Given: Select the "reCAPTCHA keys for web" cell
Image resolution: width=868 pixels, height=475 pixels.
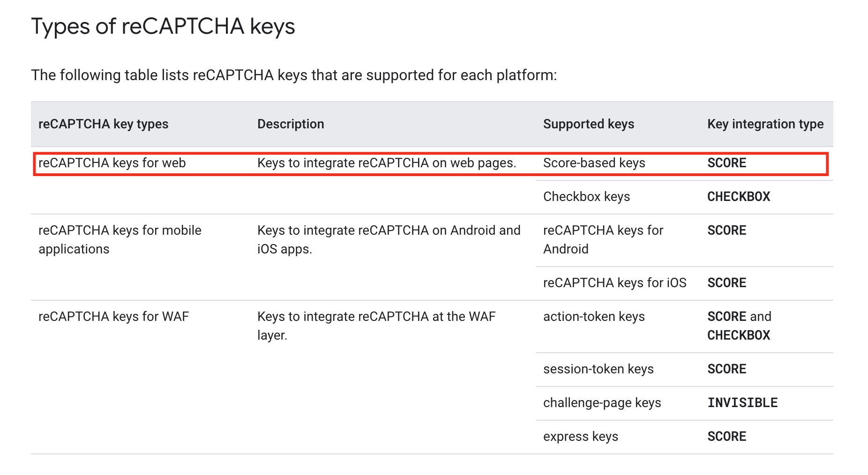Looking at the screenshot, I should tap(112, 163).
